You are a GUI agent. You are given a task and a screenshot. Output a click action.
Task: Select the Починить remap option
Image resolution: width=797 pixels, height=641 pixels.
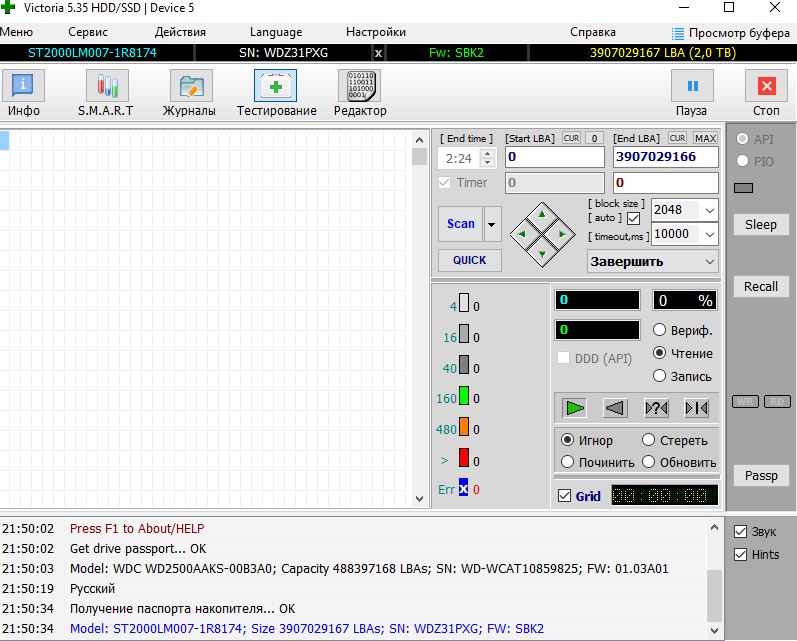[568, 462]
